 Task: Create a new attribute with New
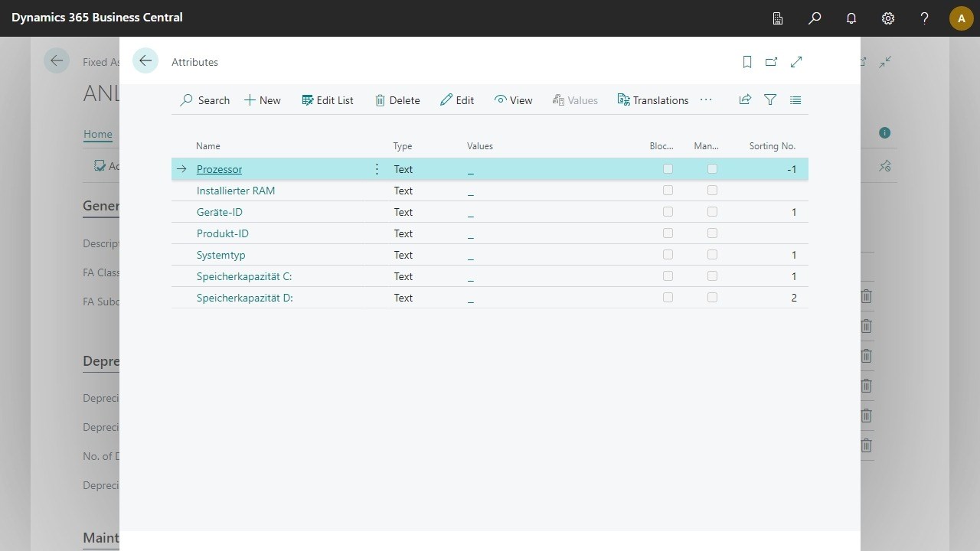(262, 99)
